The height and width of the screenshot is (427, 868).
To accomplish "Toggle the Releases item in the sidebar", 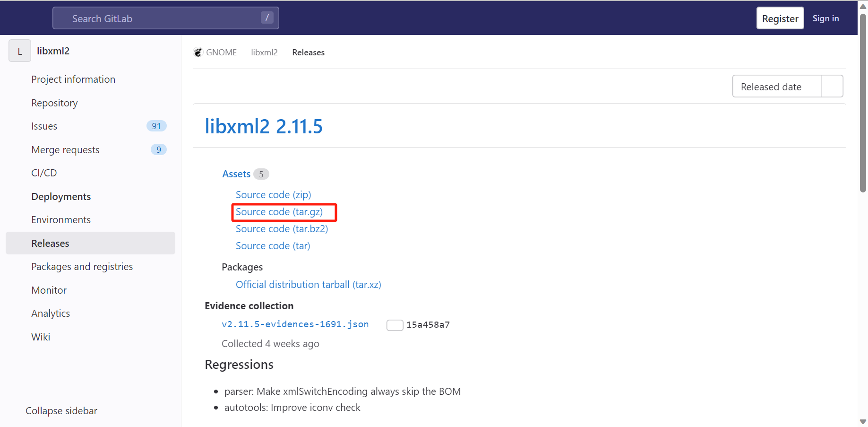I will pyautogui.click(x=50, y=243).
